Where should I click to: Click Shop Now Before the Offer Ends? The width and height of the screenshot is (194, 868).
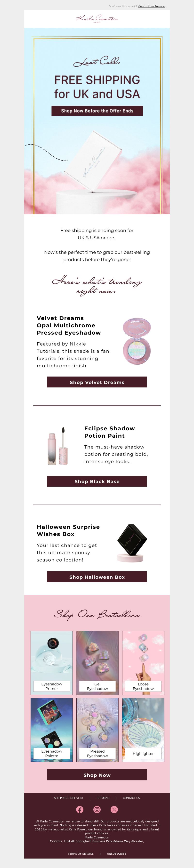tap(97, 111)
